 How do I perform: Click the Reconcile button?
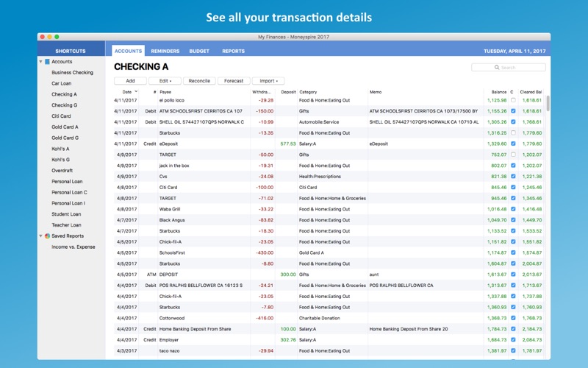(x=199, y=81)
